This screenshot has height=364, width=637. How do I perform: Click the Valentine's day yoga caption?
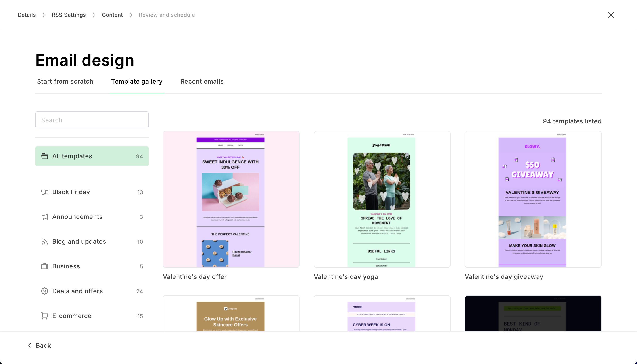click(x=346, y=277)
